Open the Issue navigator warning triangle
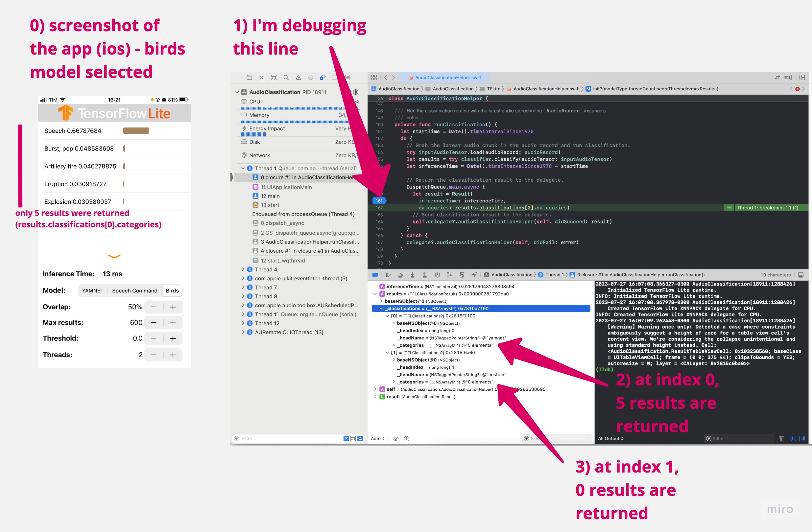This screenshot has width=812, height=532. pyautogui.click(x=298, y=78)
